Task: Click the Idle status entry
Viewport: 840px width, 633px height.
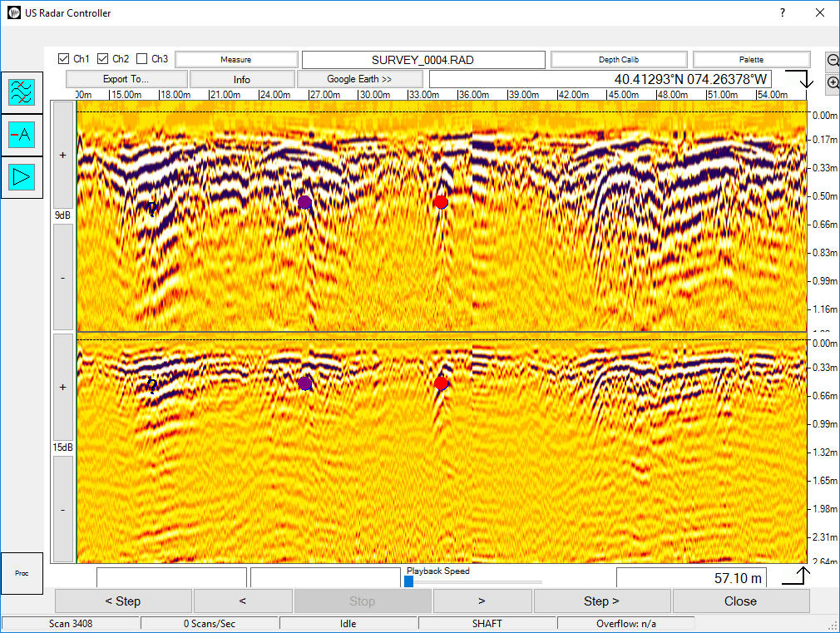Action: coord(348,624)
